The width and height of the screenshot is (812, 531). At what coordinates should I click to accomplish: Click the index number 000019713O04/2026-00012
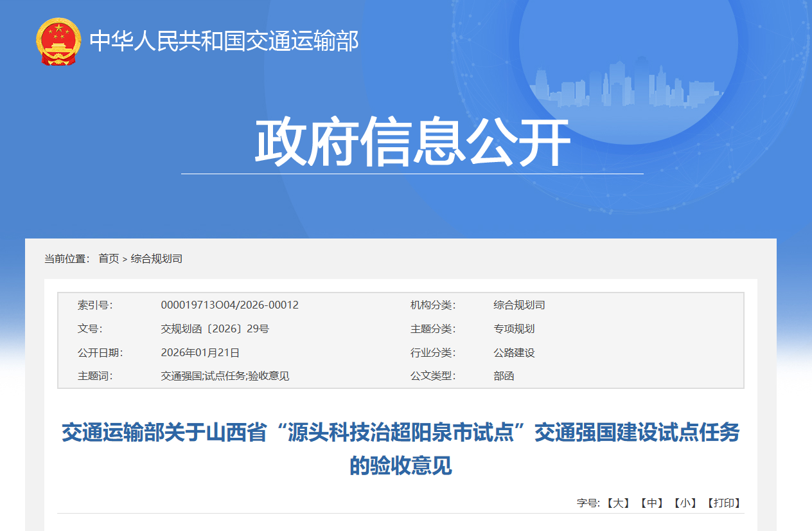(x=229, y=305)
